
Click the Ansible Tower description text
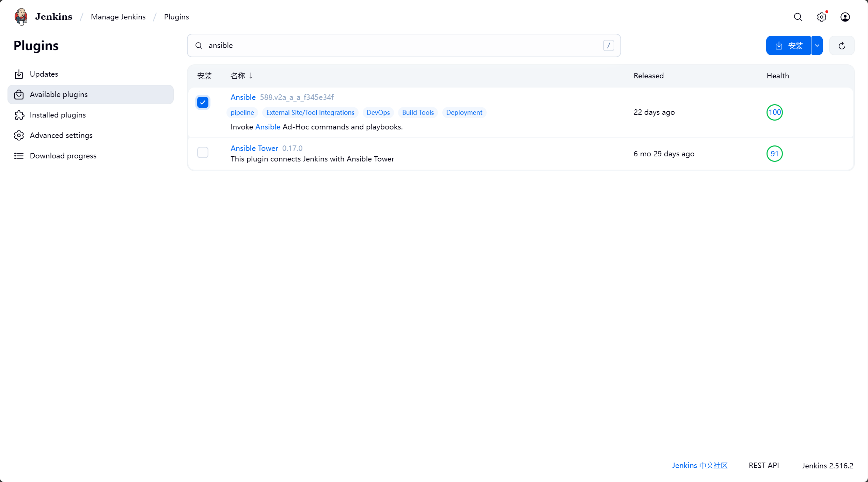pos(312,159)
